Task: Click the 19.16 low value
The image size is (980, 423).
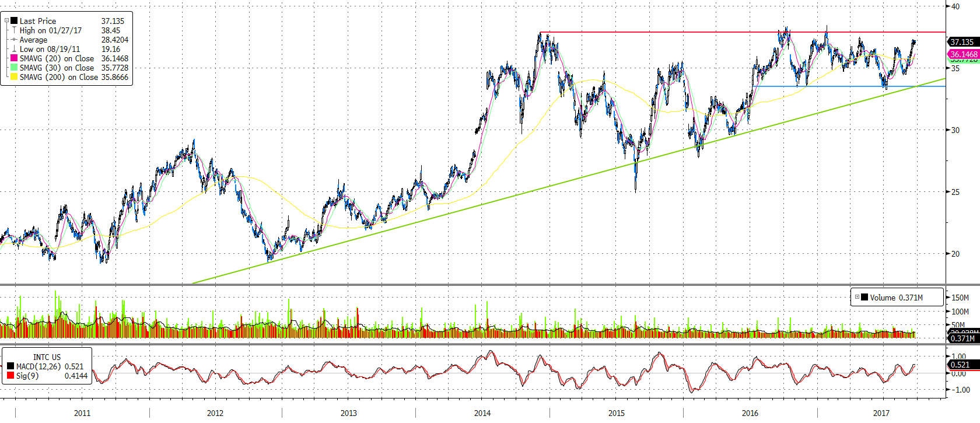Action: pos(111,49)
